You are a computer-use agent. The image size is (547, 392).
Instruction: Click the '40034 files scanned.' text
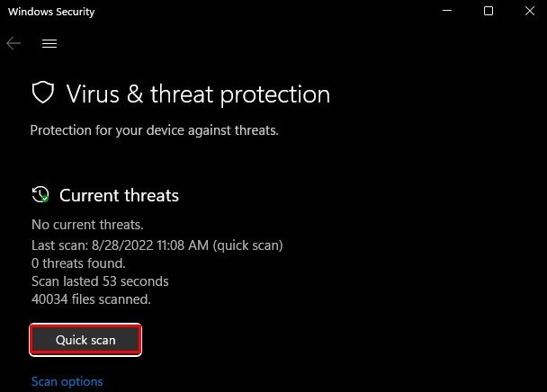coord(91,299)
